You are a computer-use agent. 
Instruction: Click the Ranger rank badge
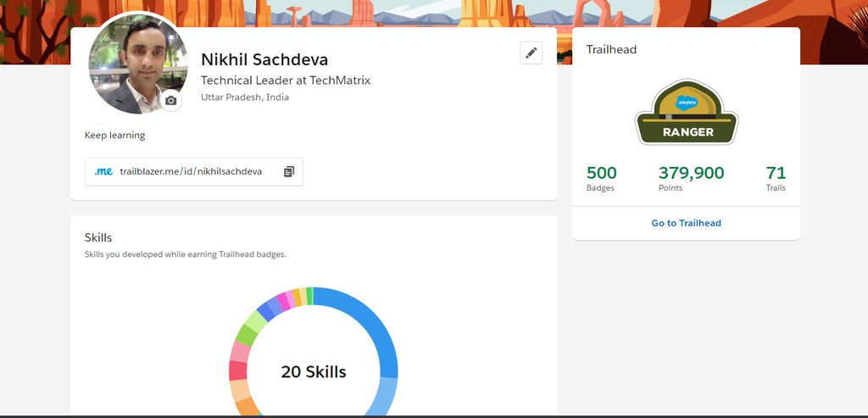[x=686, y=112]
